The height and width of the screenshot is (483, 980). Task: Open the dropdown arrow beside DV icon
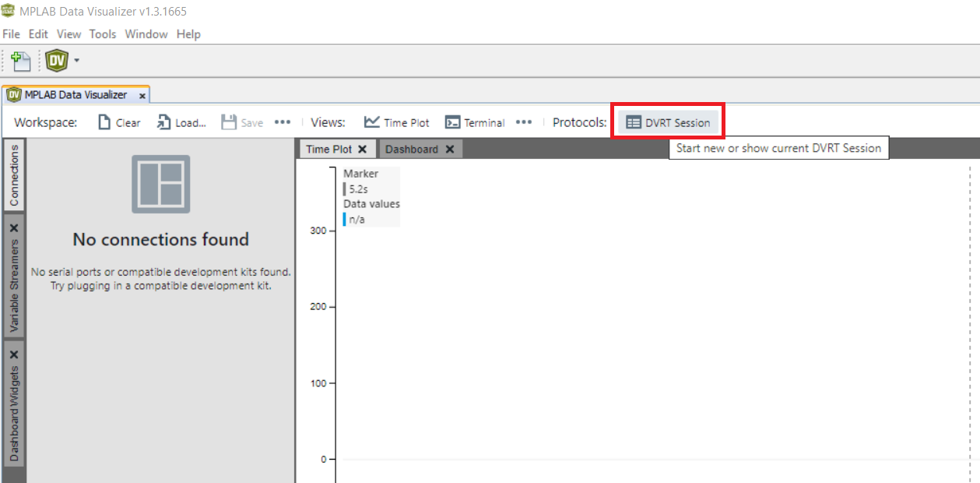(x=76, y=60)
